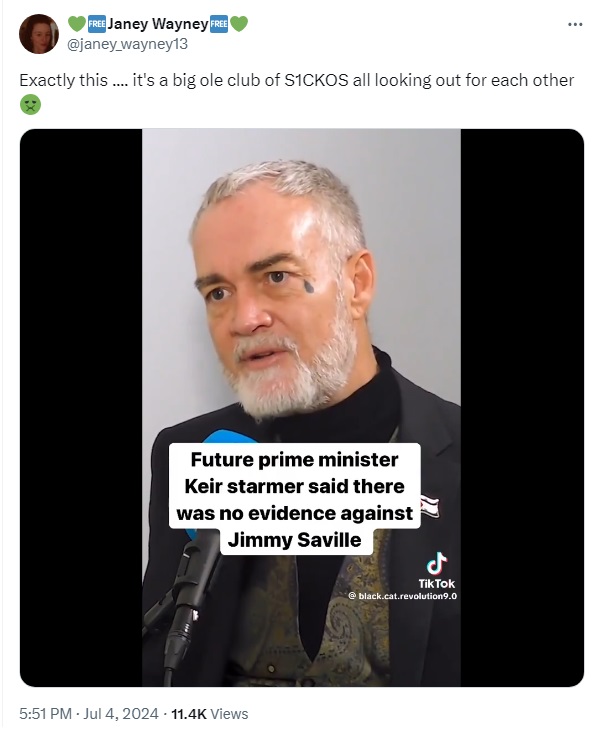Click the flag pin on the jacket
Image resolution: width=601 pixels, height=730 pixels.
coord(430,506)
